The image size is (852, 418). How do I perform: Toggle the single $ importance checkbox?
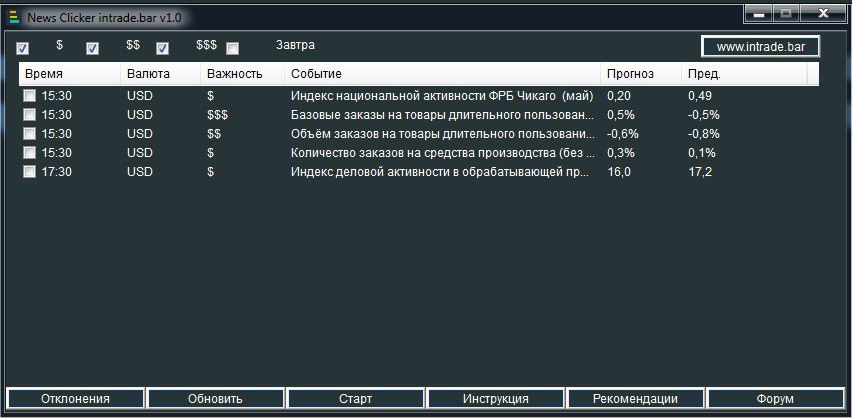click(23, 48)
